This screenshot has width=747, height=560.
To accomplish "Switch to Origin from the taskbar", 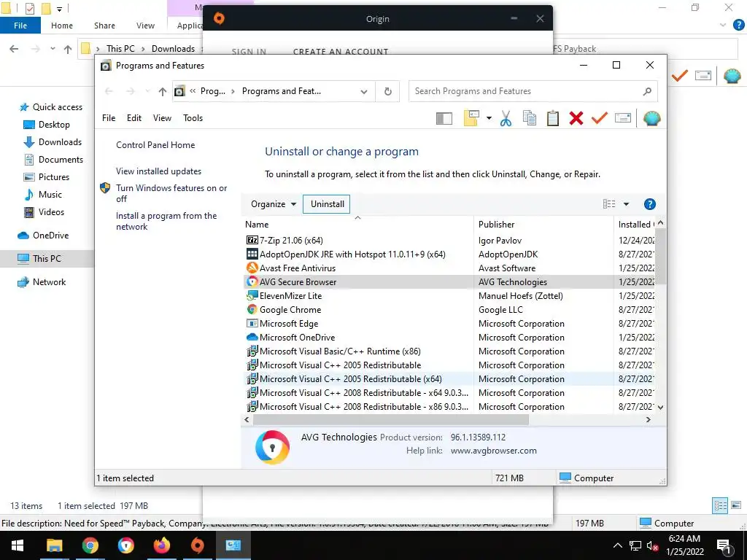I will click(197, 545).
